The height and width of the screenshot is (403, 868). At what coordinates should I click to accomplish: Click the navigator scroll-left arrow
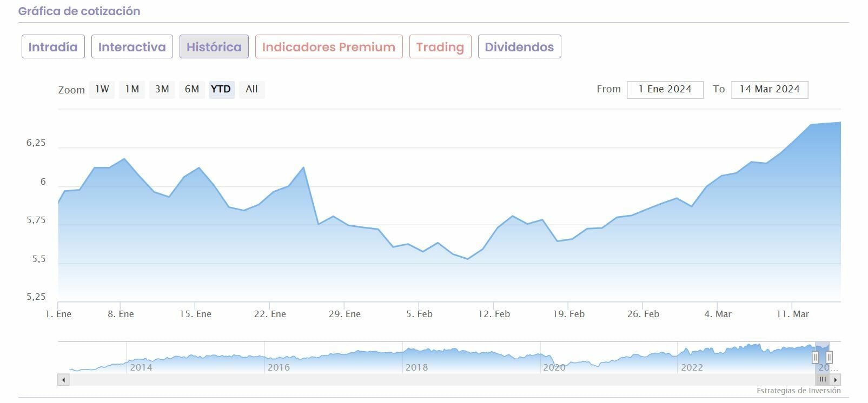tap(64, 380)
